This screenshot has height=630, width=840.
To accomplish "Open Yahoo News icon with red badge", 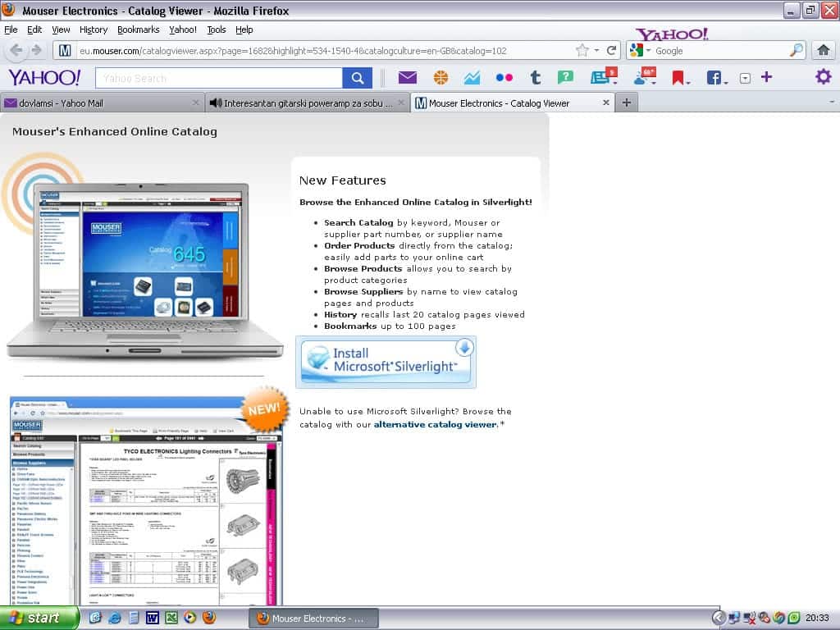I will (x=601, y=77).
